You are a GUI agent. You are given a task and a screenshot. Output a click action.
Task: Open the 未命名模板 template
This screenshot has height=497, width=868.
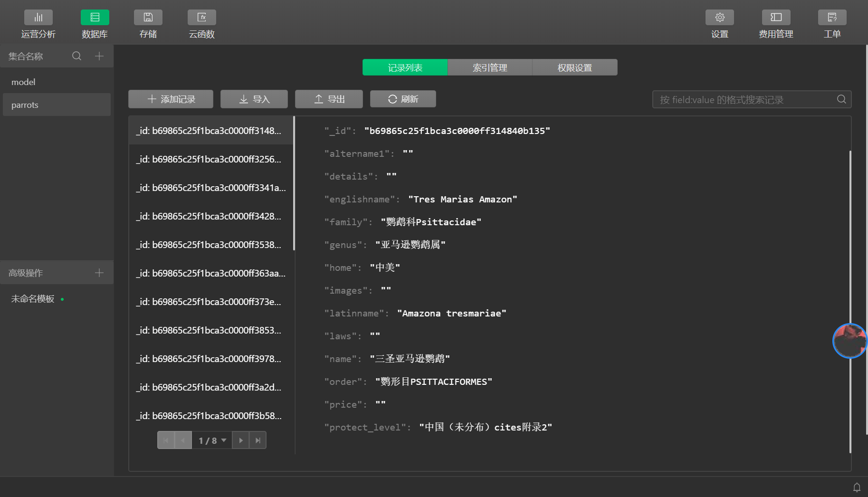tap(33, 298)
